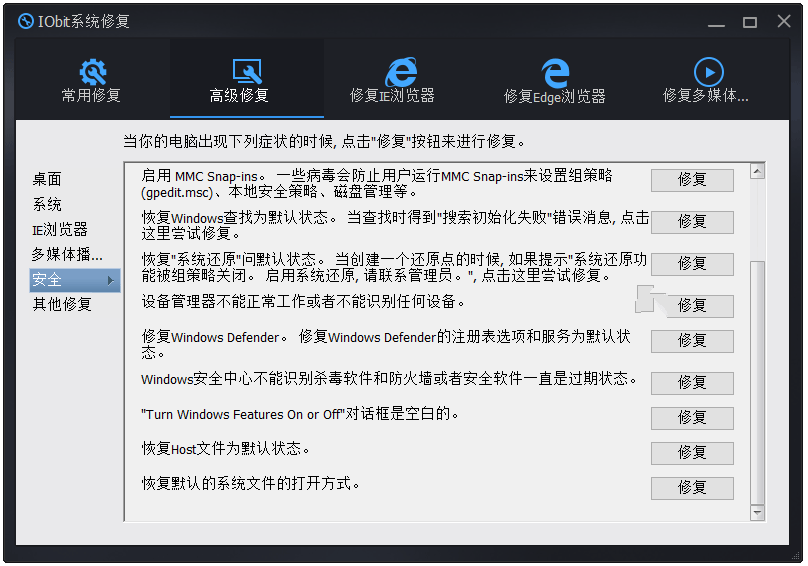Click the text 恢复默认的系统文件的打开方式
The width and height of the screenshot is (808, 566).
coord(250,483)
